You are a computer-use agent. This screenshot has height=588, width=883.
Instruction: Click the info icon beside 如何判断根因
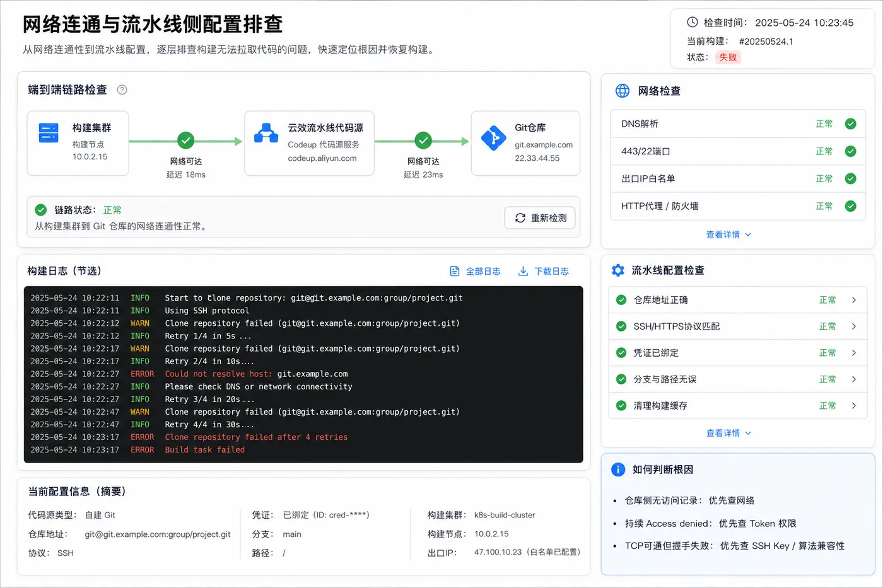618,470
